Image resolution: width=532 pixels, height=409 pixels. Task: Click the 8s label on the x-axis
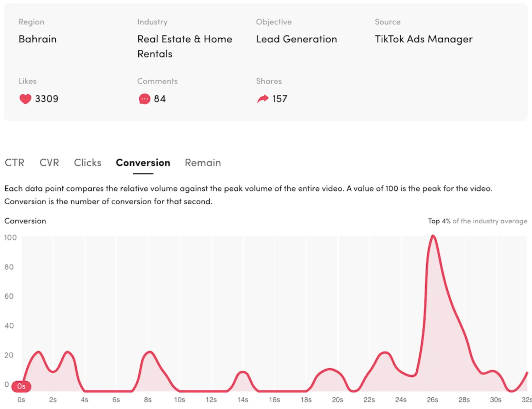(148, 400)
